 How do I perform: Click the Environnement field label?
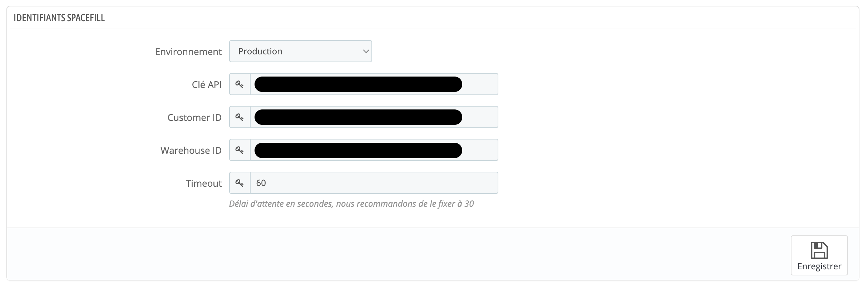pyautogui.click(x=188, y=52)
